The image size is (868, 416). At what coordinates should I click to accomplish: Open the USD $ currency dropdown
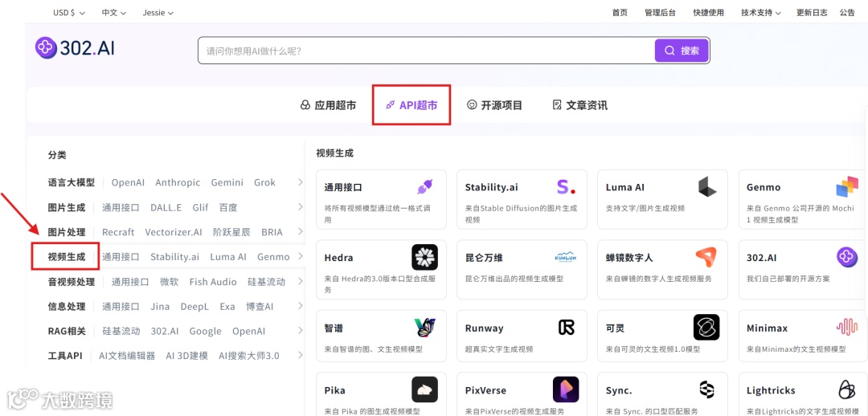click(x=68, y=13)
